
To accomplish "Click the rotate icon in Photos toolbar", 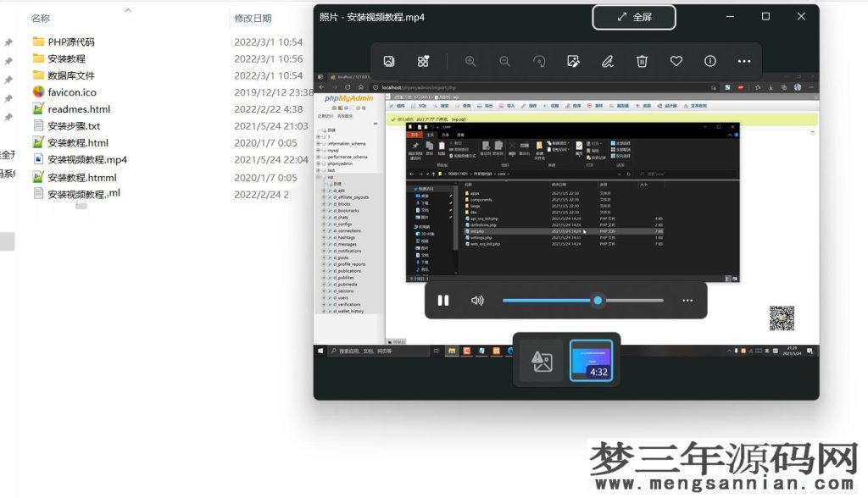I will (x=538, y=61).
